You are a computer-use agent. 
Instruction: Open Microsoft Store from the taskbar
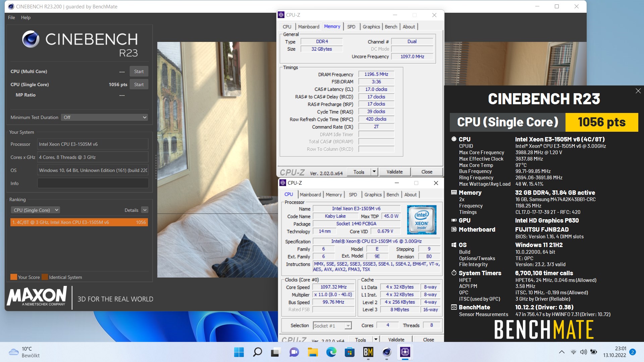[350, 352]
